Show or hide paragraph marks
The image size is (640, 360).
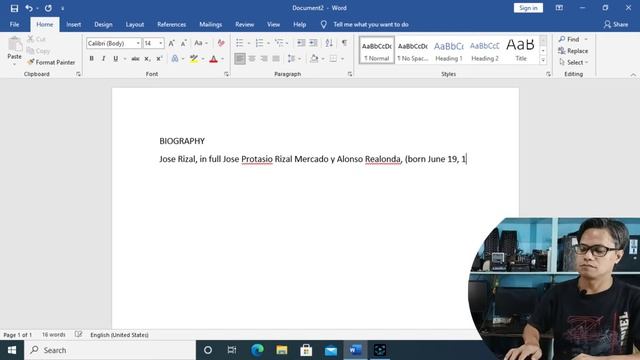click(x=344, y=43)
